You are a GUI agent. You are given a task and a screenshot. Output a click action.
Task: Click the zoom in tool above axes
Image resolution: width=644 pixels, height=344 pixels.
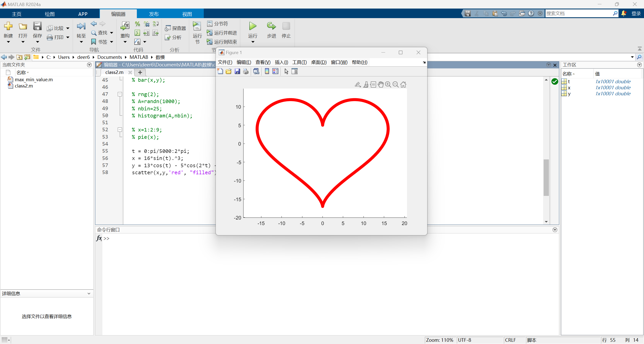coord(388,84)
